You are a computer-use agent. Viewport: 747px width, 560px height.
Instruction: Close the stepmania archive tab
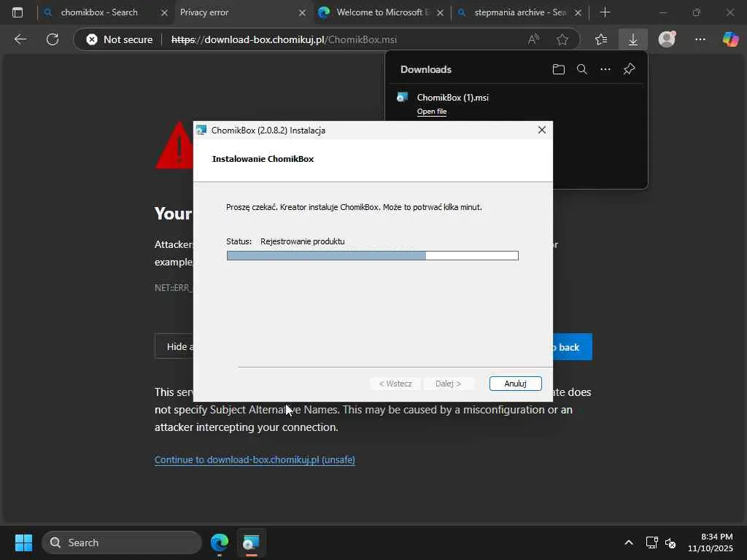pos(578,13)
